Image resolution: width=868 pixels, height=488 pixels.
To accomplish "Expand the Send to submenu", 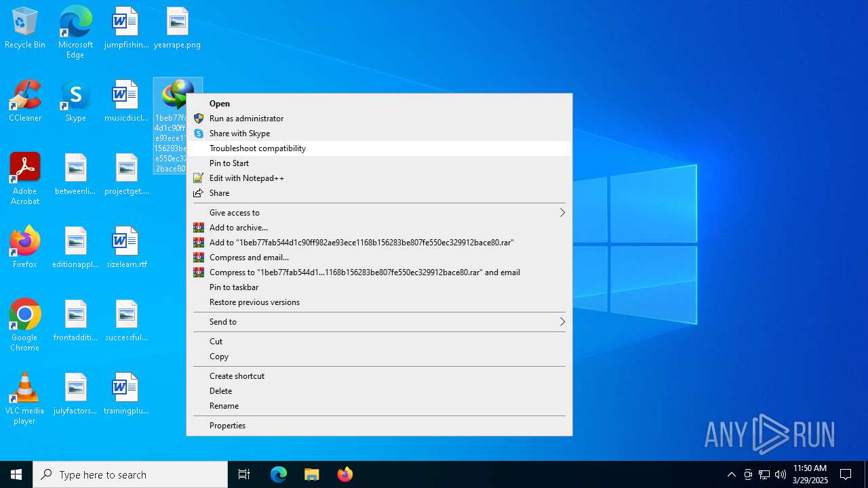I will (379, 322).
